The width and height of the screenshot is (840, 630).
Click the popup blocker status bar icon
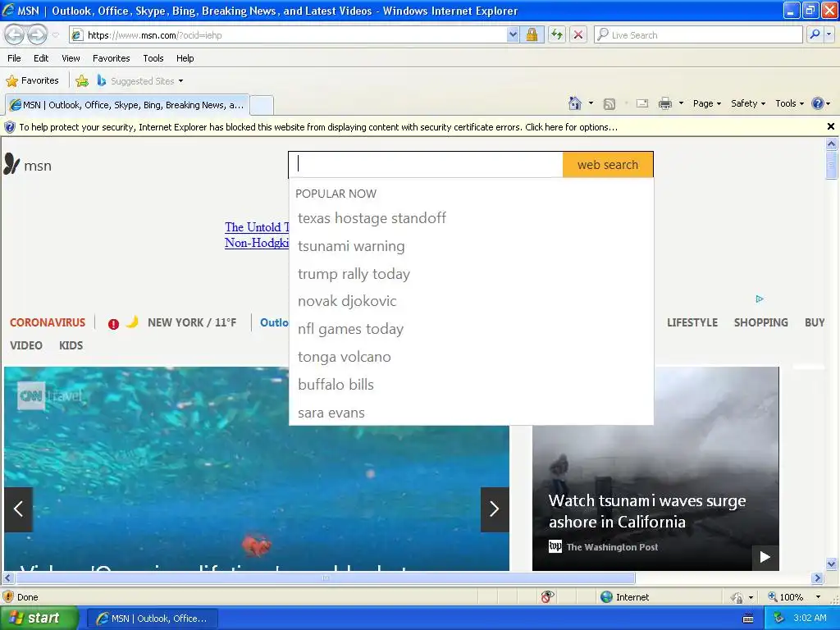[547, 596]
